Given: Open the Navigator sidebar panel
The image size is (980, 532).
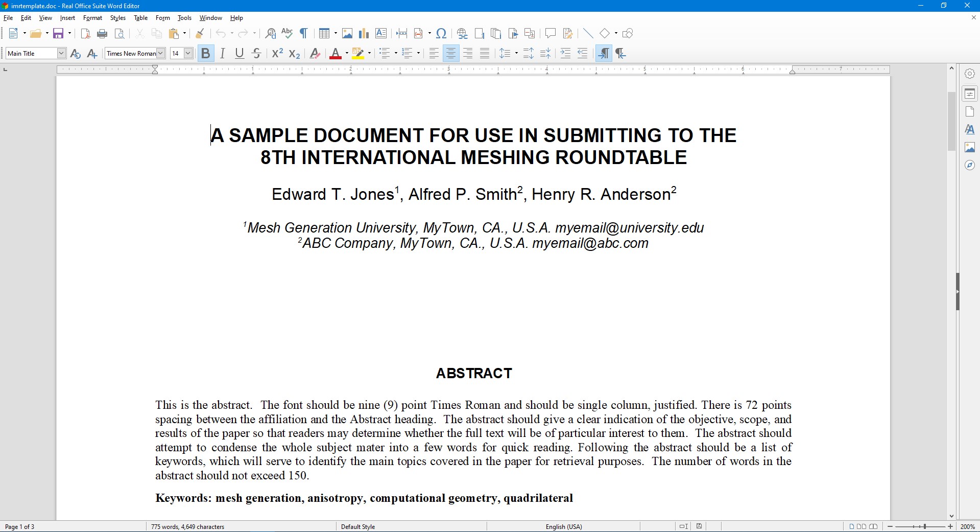Looking at the screenshot, I should [x=970, y=166].
